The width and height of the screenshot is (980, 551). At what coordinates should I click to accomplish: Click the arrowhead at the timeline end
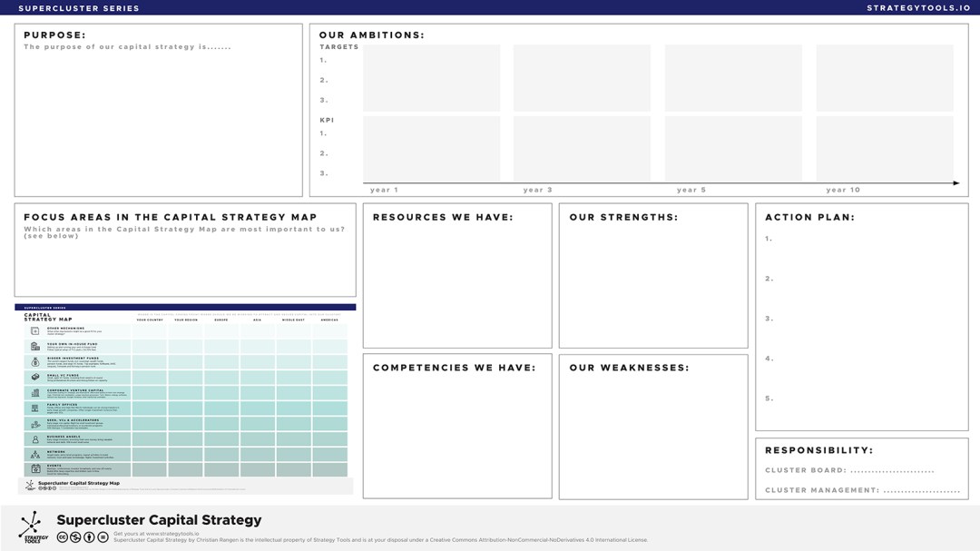coord(956,183)
